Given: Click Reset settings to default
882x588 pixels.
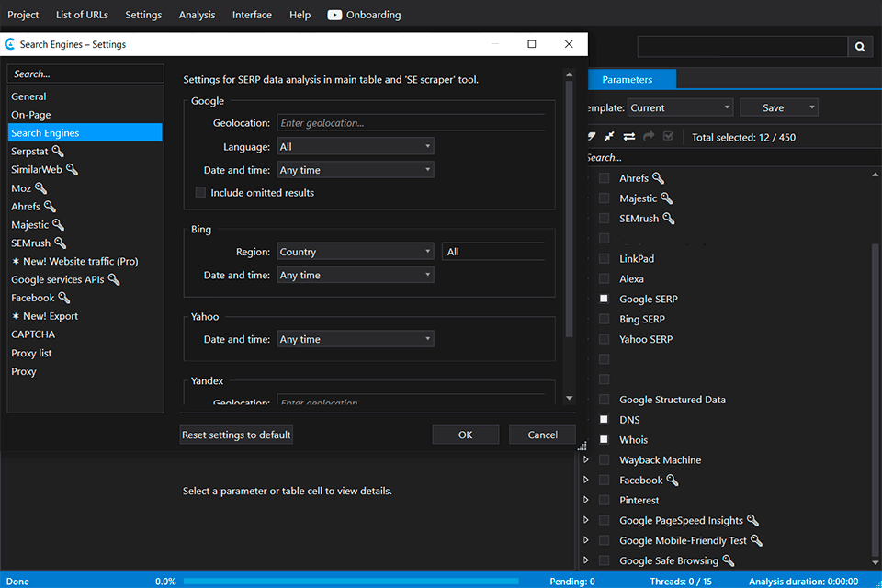Looking at the screenshot, I should pos(236,435).
